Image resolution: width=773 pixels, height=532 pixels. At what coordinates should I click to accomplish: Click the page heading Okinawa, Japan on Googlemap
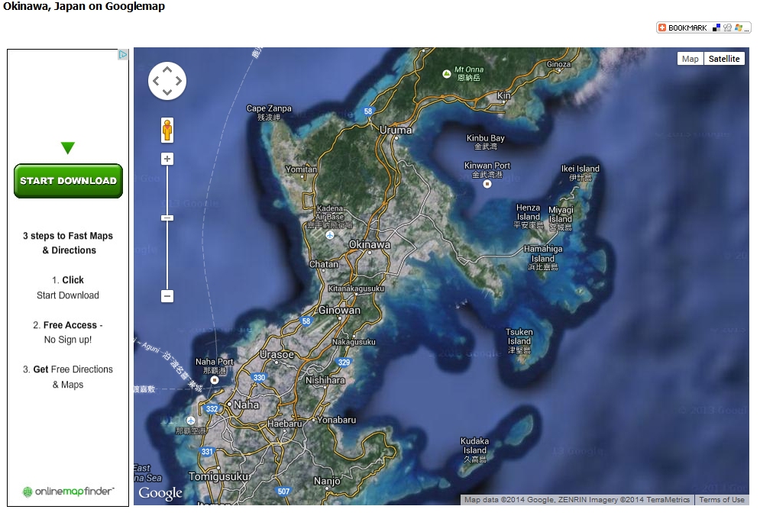point(84,6)
